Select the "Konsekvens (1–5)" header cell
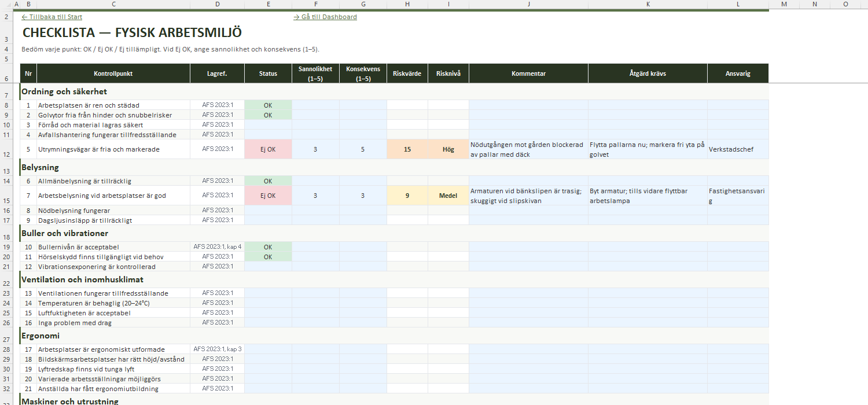This screenshot has width=868, height=405. pyautogui.click(x=363, y=73)
